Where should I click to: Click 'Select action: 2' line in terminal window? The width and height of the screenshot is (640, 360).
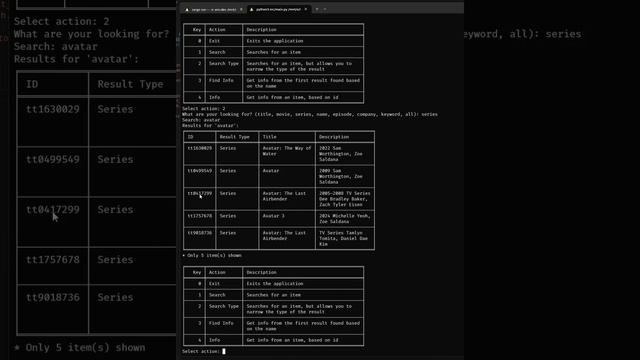pos(204,109)
